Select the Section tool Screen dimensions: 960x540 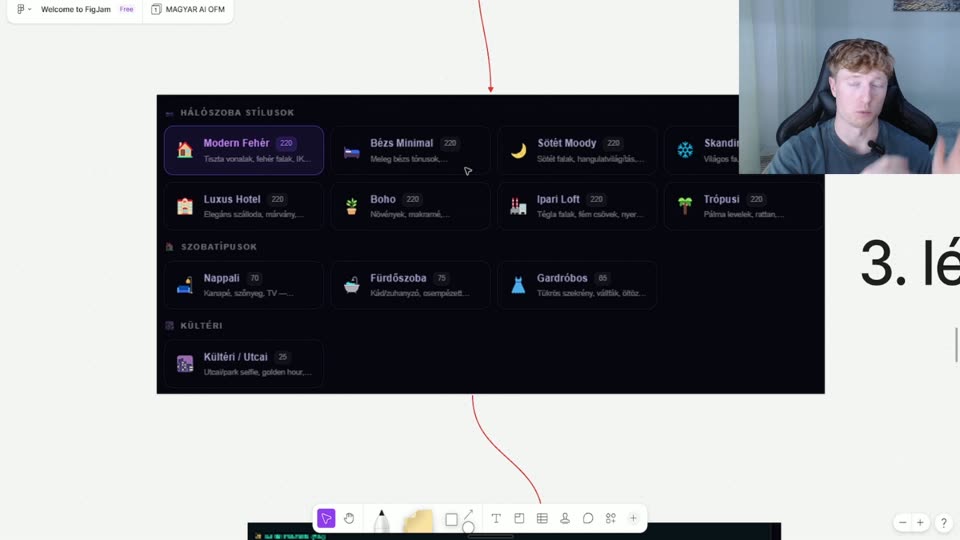coord(519,519)
